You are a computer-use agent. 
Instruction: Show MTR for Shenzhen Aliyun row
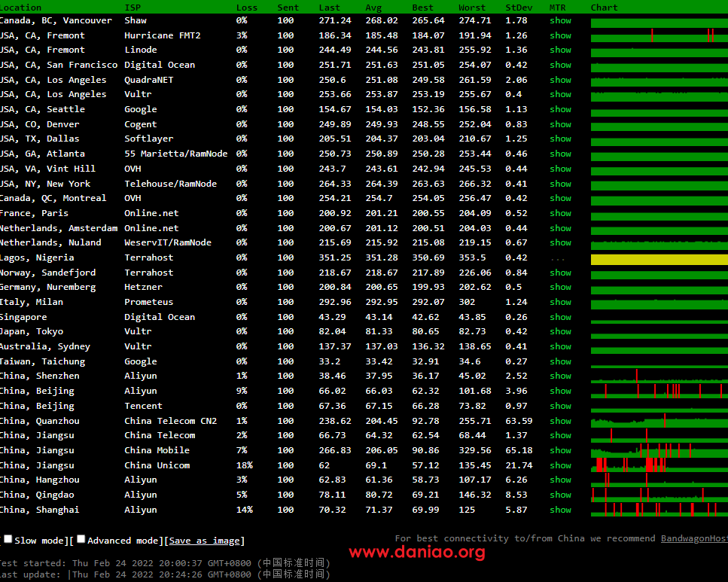click(560, 376)
